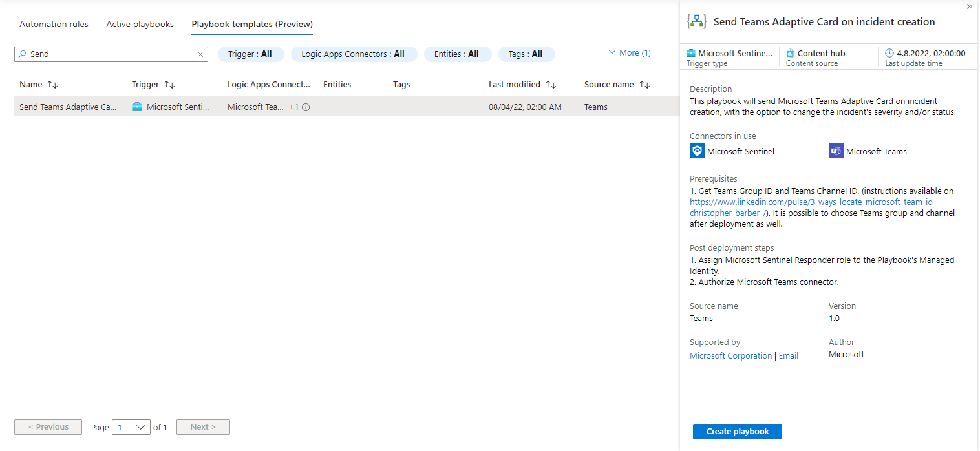Open the Logic Apps Connectors : All filter
This screenshot has height=451, width=980.
pyautogui.click(x=354, y=54)
